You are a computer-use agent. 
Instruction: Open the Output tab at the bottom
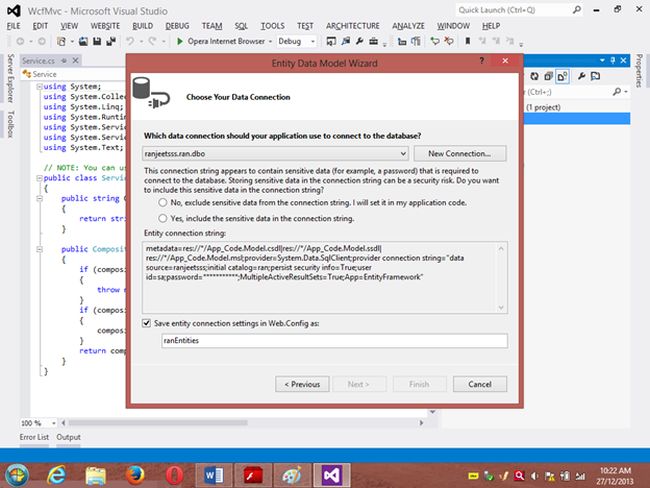point(68,437)
